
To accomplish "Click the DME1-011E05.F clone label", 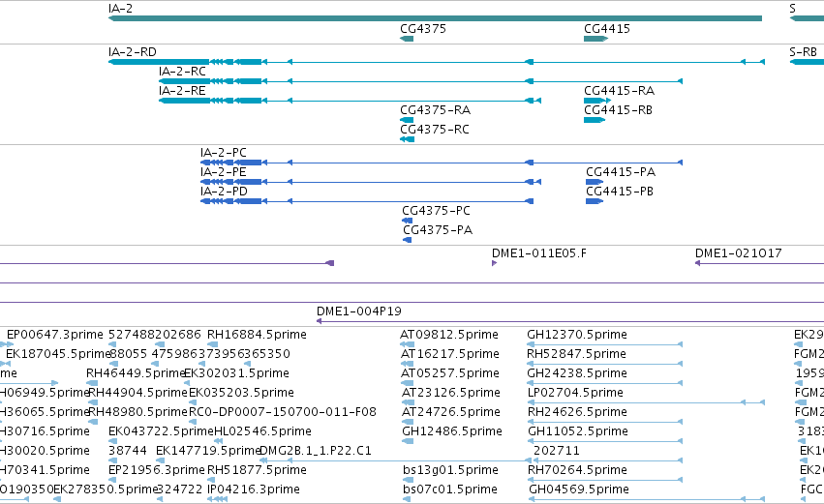I will 539,253.
